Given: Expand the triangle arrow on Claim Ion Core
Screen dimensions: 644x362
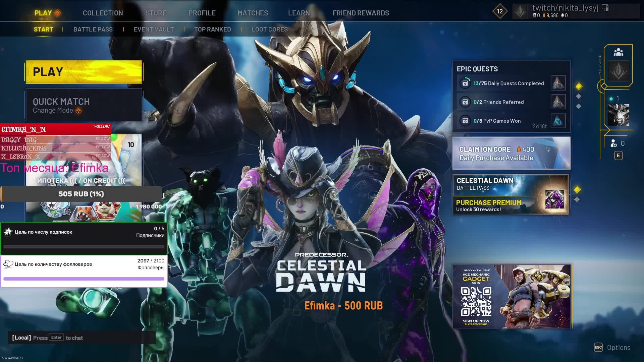Looking at the screenshot, I should pyautogui.click(x=548, y=150).
